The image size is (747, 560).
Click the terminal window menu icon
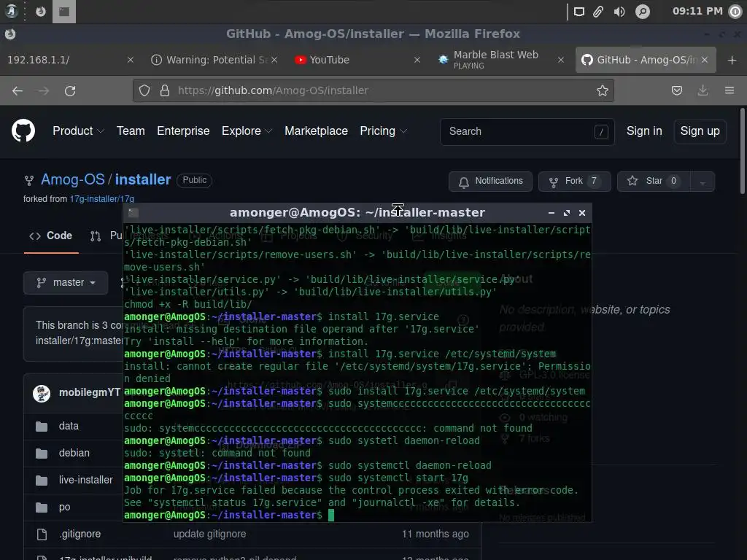pos(133,213)
